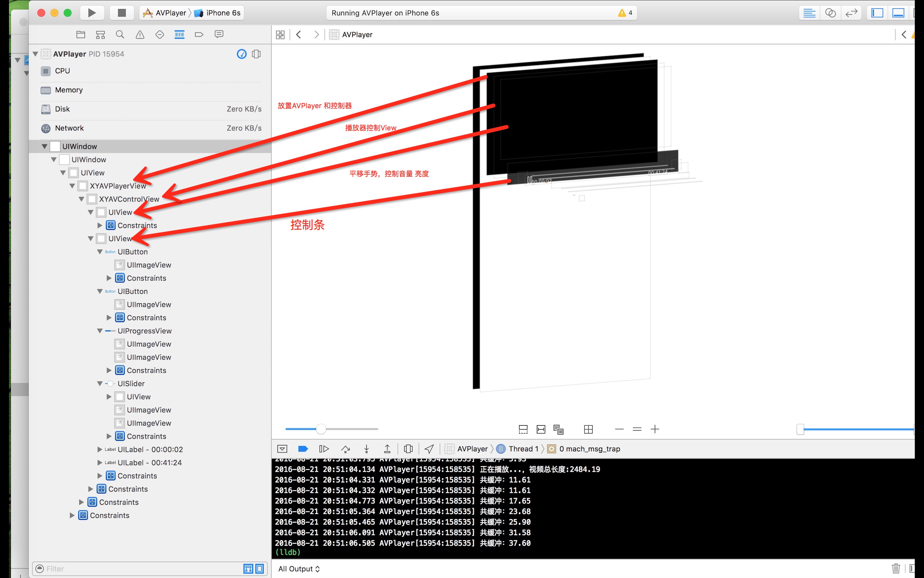Collapse the top UIWindow row
This screenshot has width=924, height=578.
[45, 146]
